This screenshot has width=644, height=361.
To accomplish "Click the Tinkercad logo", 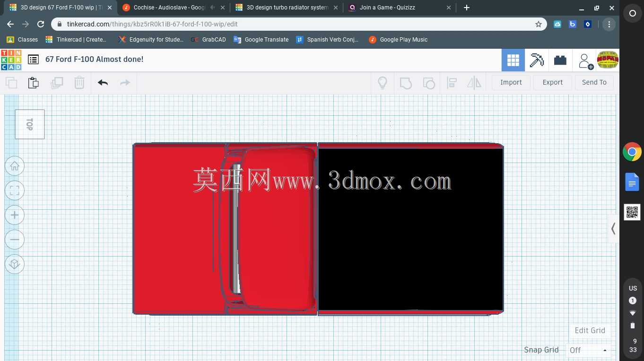I will [11, 60].
